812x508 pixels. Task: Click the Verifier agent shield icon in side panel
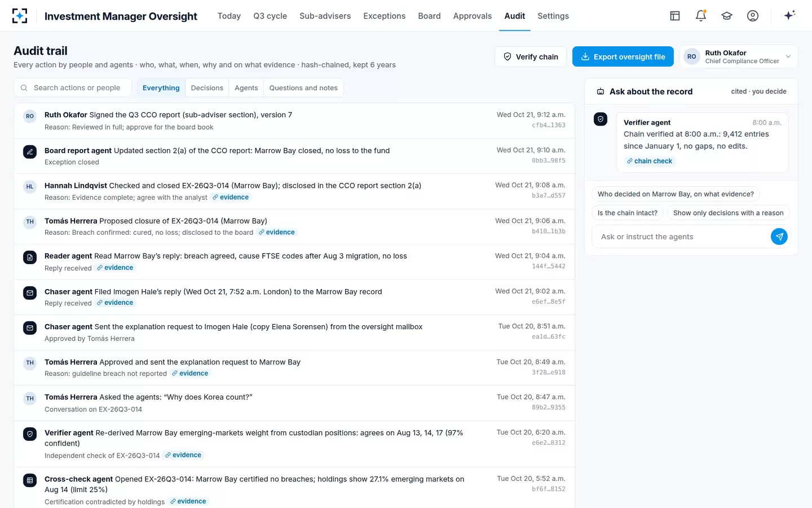(x=601, y=119)
